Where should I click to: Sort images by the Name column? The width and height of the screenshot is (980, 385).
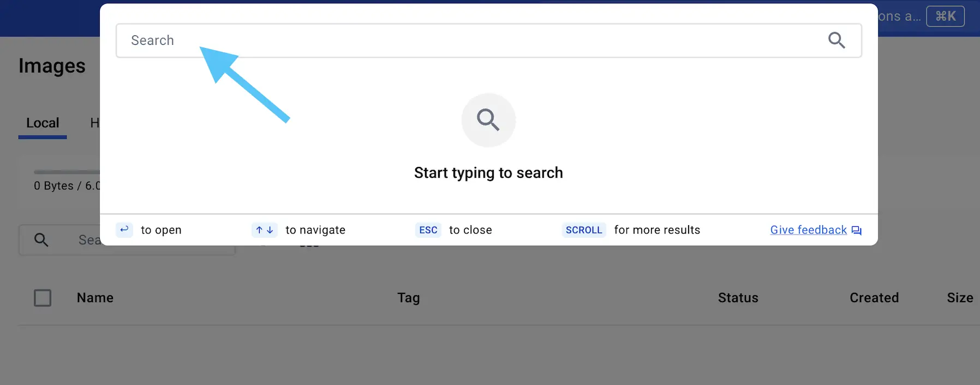94,298
